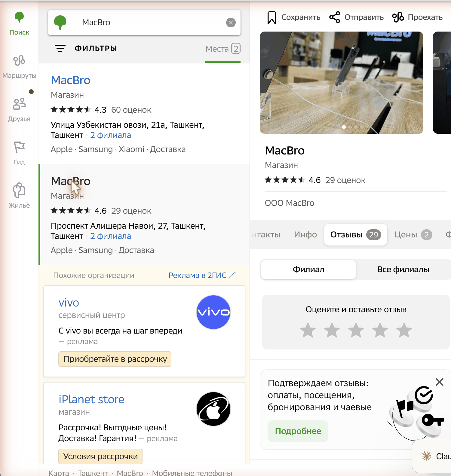Click the MacBro heading in details panel
The image size is (451, 476).
(x=285, y=151)
